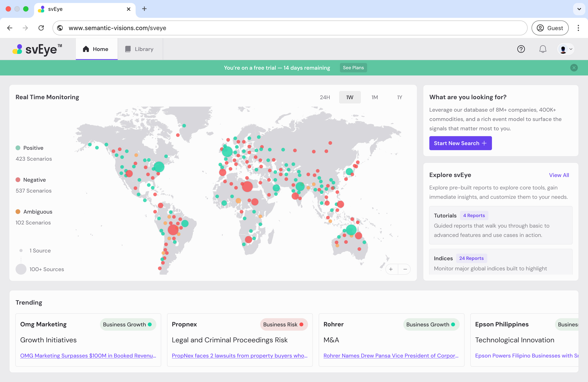Open the Propnex trending card title
Image resolution: width=588 pixels, height=382 pixels.
(184, 324)
